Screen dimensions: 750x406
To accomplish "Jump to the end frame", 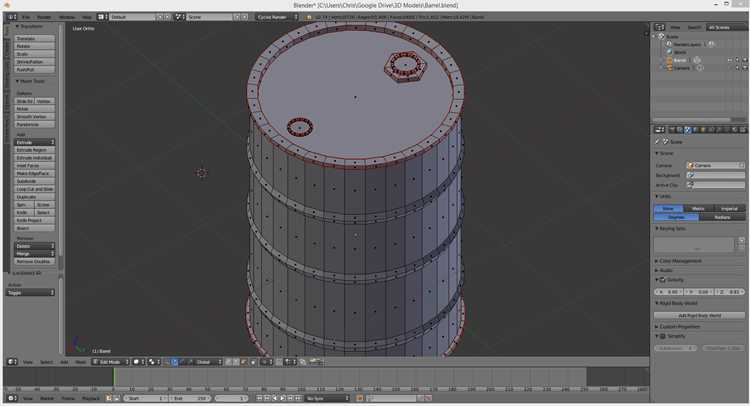I will 298,398.
